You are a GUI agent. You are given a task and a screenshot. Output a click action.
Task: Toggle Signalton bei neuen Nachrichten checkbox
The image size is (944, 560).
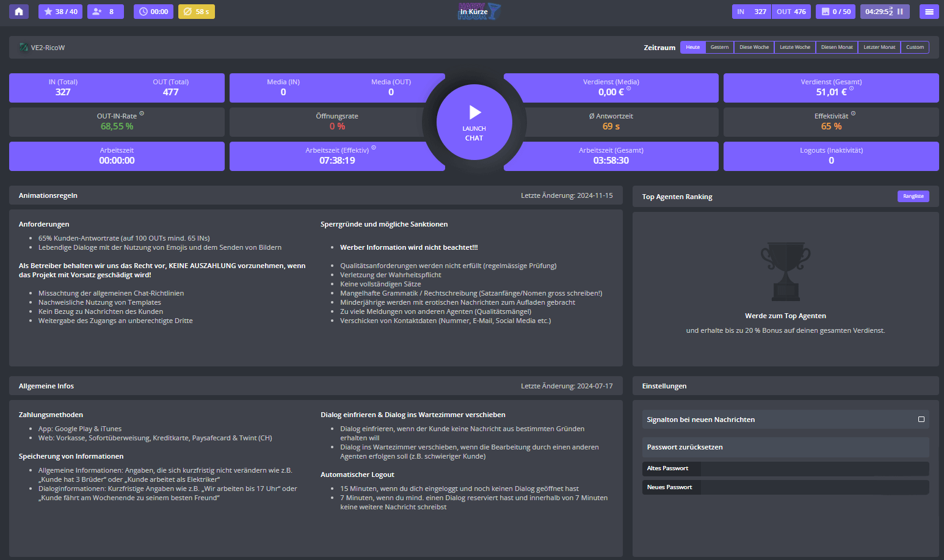921,420
